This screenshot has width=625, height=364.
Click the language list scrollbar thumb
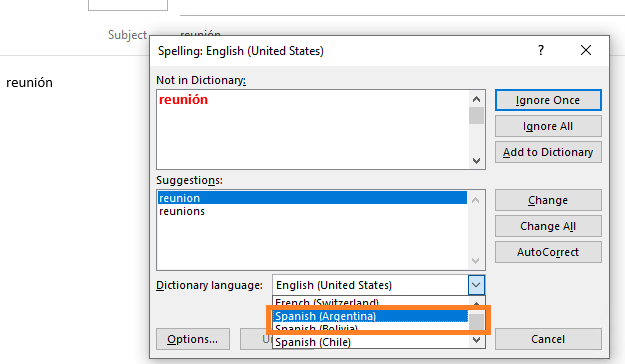point(476,322)
